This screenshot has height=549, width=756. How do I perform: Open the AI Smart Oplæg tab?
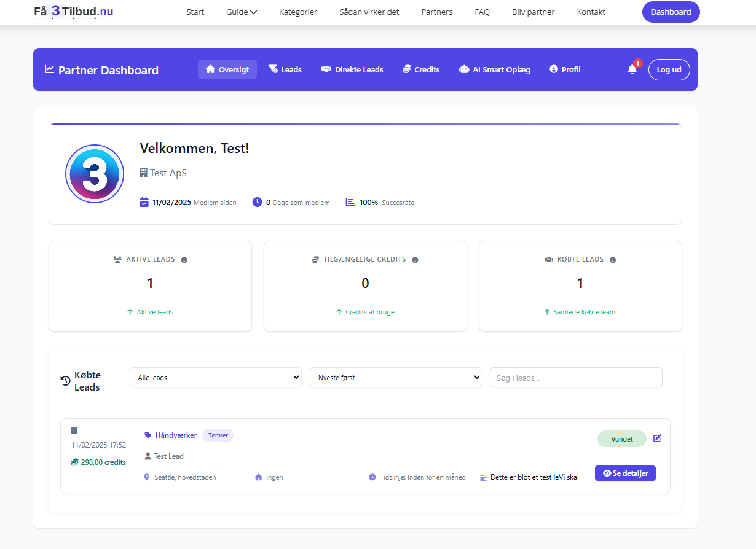tap(494, 70)
